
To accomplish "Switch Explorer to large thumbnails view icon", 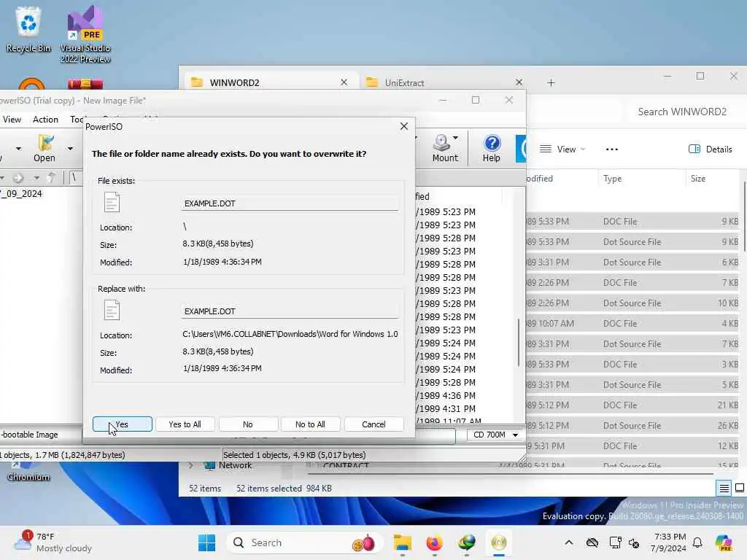I will point(740,488).
